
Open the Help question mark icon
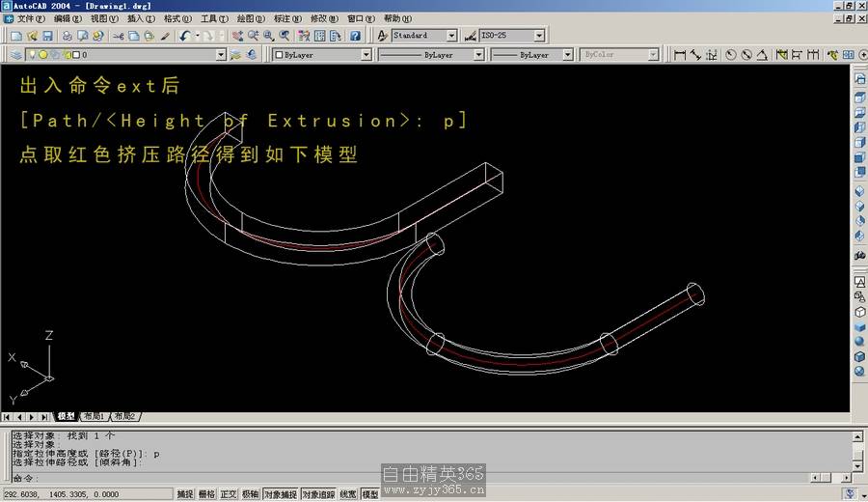pyautogui.click(x=355, y=36)
